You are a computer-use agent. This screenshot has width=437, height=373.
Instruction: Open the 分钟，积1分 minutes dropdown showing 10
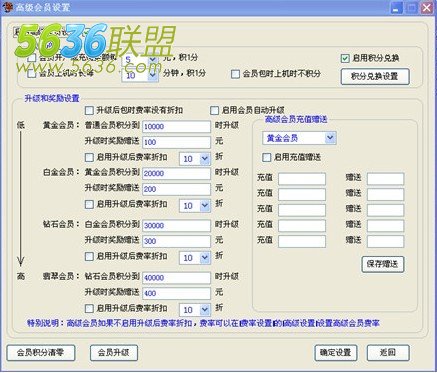click(152, 75)
